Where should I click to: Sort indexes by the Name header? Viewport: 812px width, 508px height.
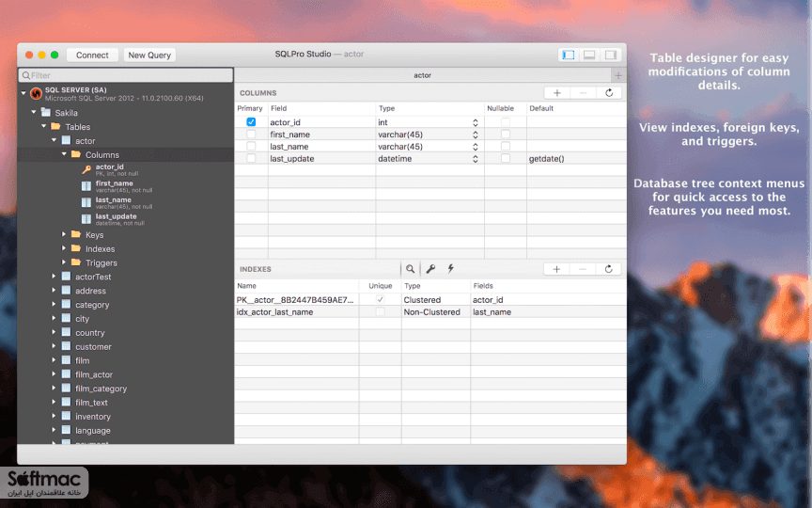pyautogui.click(x=296, y=286)
